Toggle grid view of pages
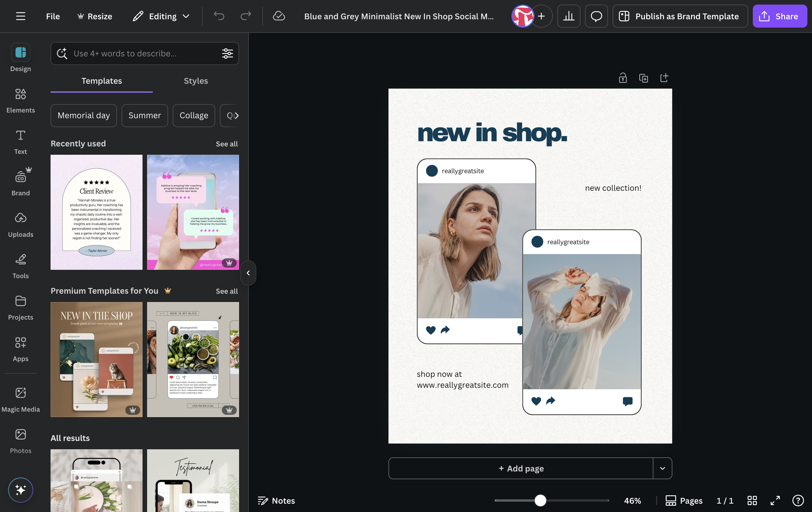Image resolution: width=812 pixels, height=512 pixels. [752, 500]
